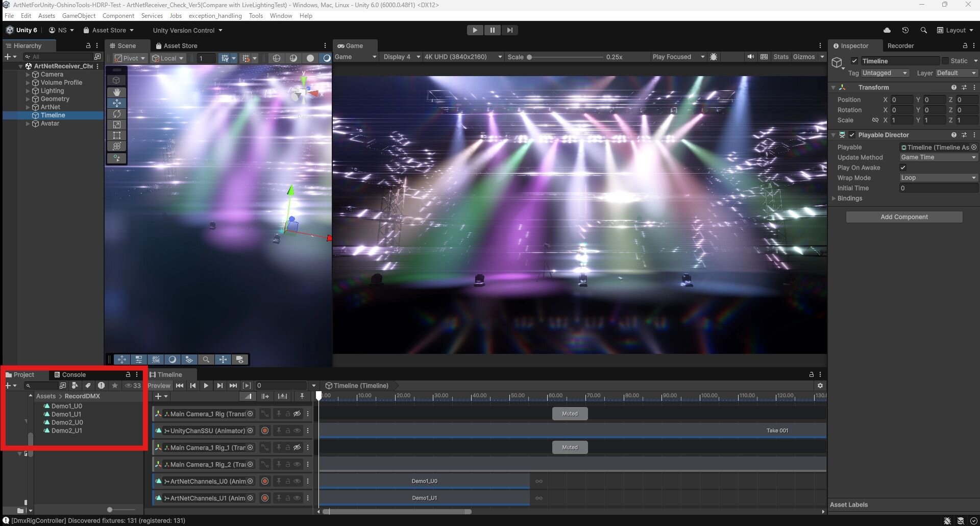The width and height of the screenshot is (980, 526).
Task: Click record button on UnityChanSSU track
Action: (x=265, y=431)
